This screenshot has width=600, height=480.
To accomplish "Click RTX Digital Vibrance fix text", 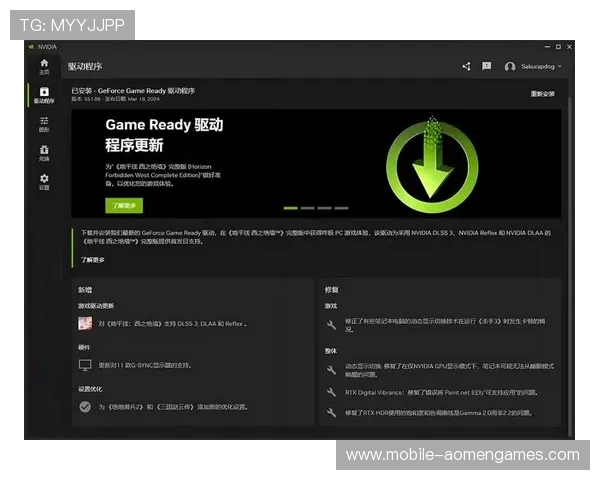I will (442, 393).
